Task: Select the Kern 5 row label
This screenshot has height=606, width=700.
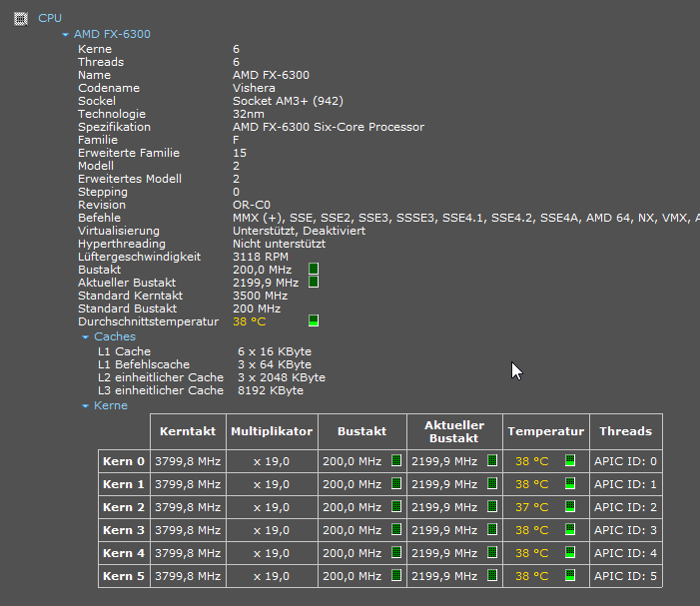Action: pyautogui.click(x=124, y=576)
